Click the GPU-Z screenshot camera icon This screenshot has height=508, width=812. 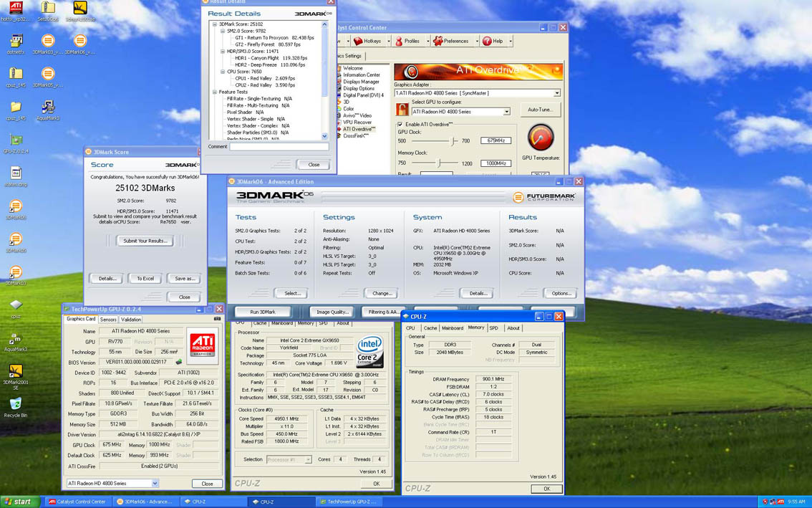tap(217, 319)
